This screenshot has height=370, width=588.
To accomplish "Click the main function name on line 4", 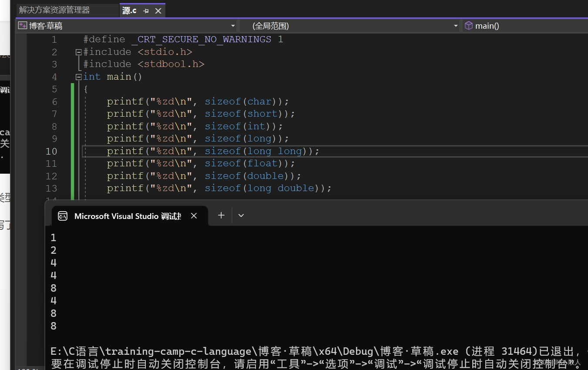I will (119, 77).
